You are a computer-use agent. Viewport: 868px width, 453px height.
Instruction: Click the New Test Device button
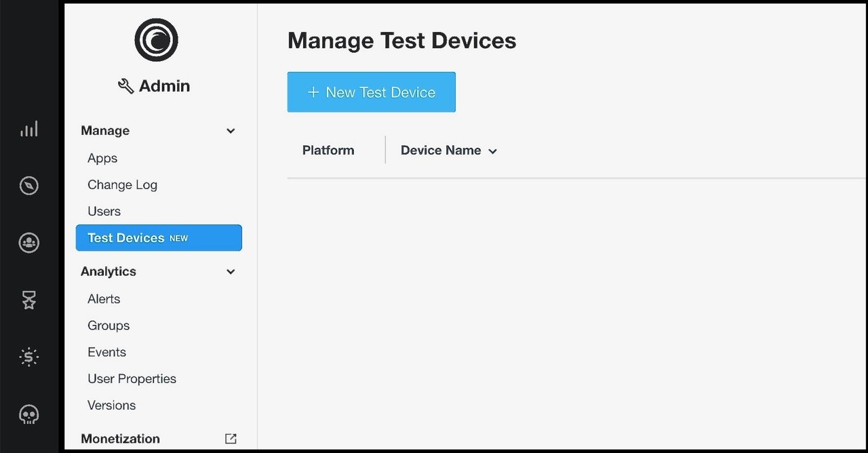[371, 92]
